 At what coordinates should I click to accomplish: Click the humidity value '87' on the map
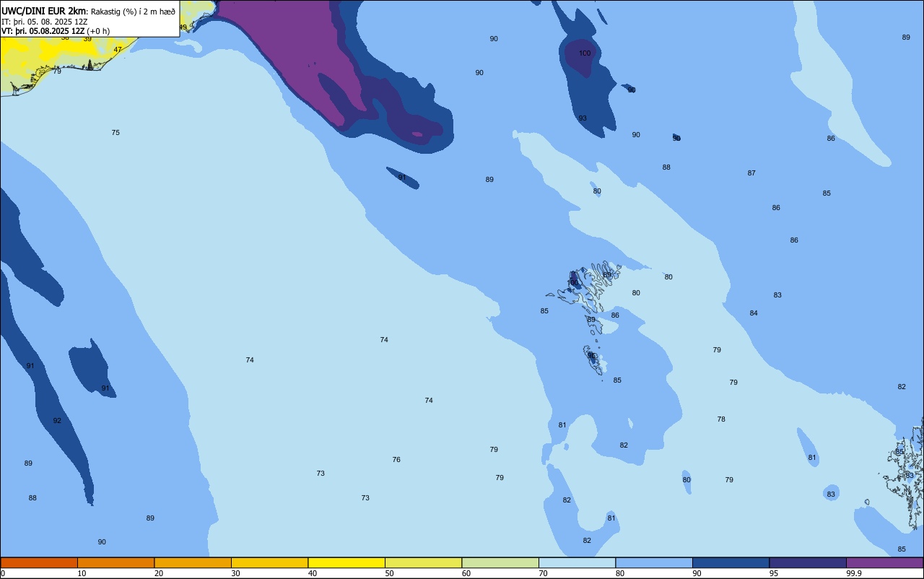751,173
